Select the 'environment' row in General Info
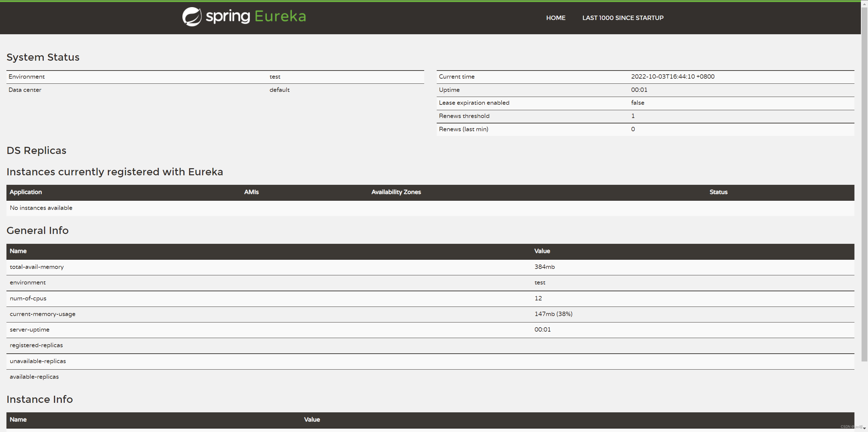This screenshot has width=868, height=432. point(430,283)
